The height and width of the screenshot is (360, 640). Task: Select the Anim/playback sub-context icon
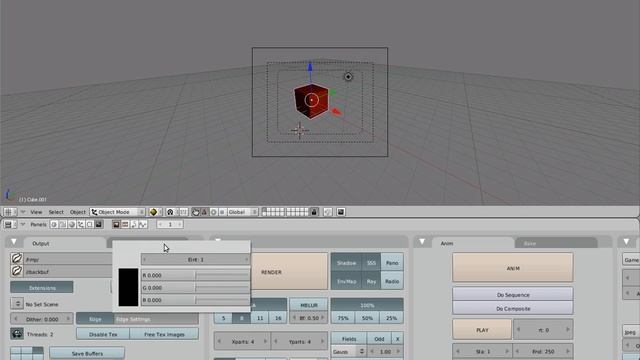point(134,224)
